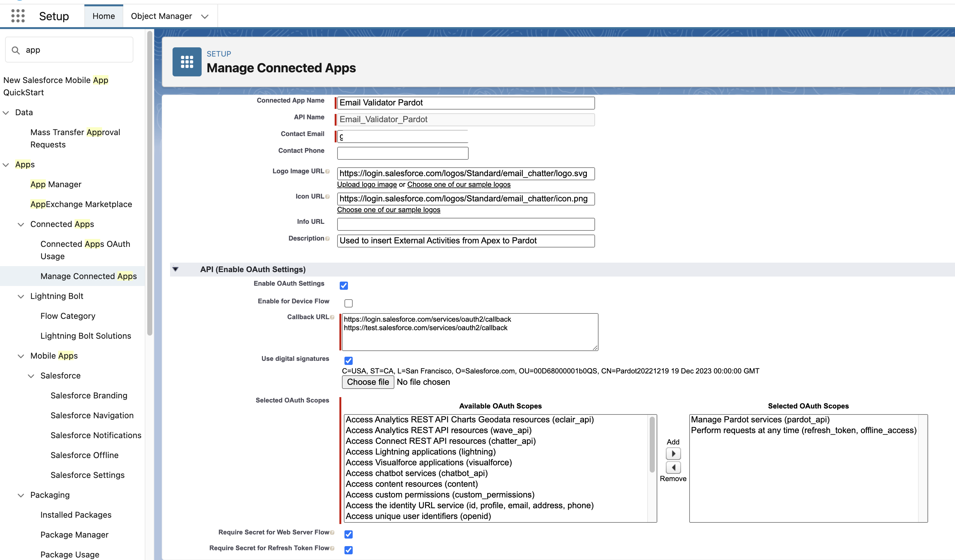The image size is (955, 560).
Task: Click the magnifier icon in the setup search box
Action: (15, 50)
